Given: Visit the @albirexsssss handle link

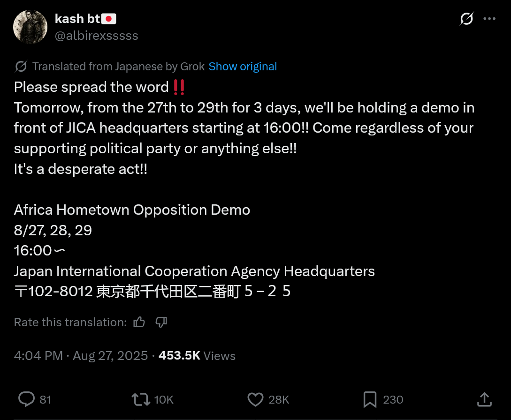Looking at the screenshot, I should (97, 36).
